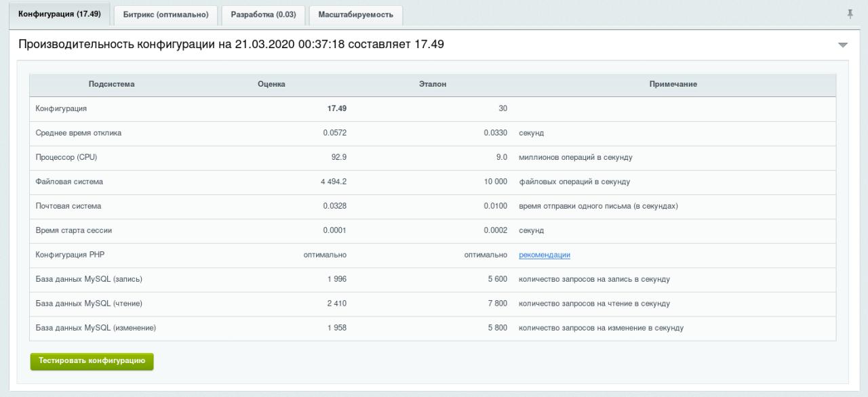Click файловых операций в секунду note
868x397 pixels.
574,182
